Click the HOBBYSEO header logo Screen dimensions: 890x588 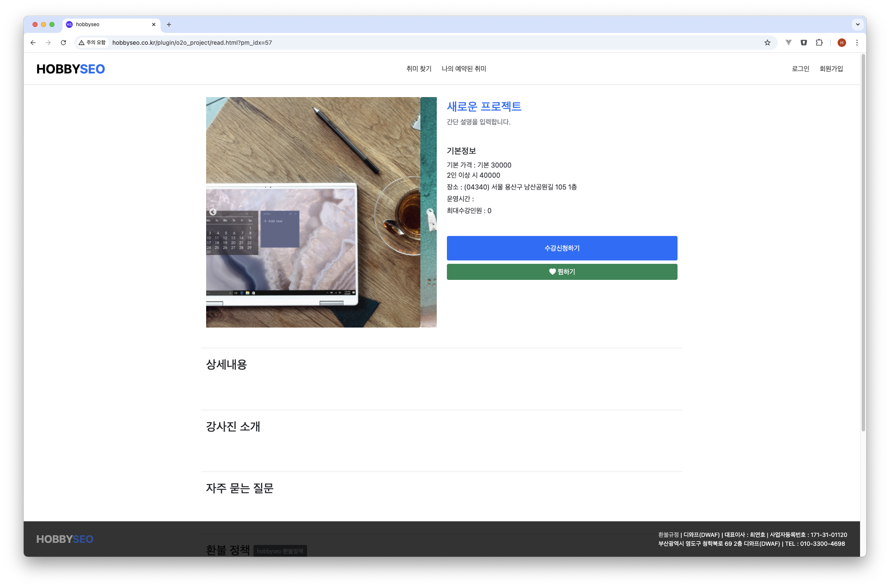point(71,69)
